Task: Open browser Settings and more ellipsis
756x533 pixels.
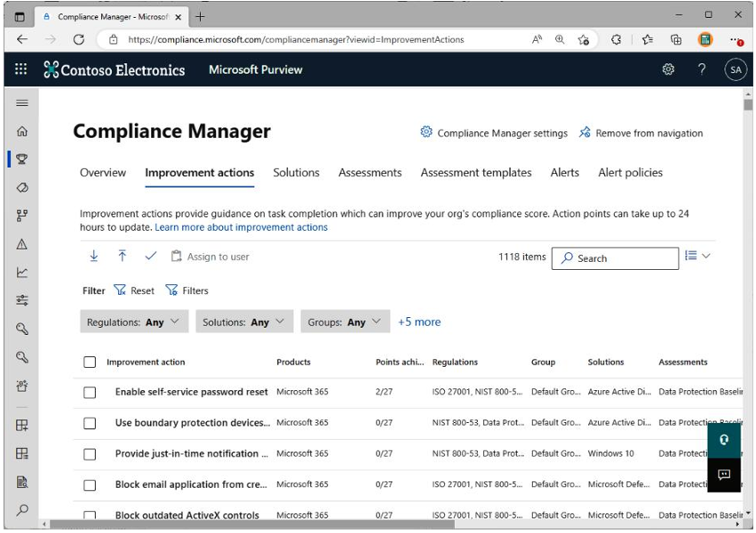Action: [x=736, y=39]
